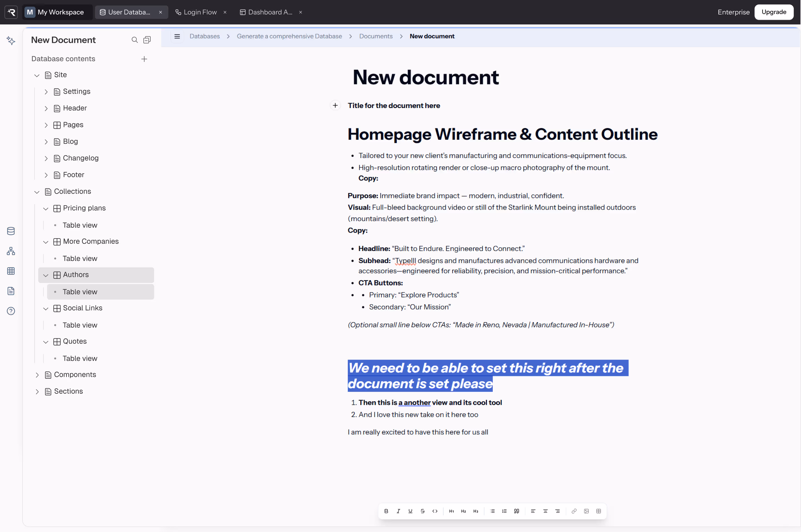Image resolution: width=801 pixels, height=532 pixels.
Task: Expand the Components section
Action: click(37, 375)
